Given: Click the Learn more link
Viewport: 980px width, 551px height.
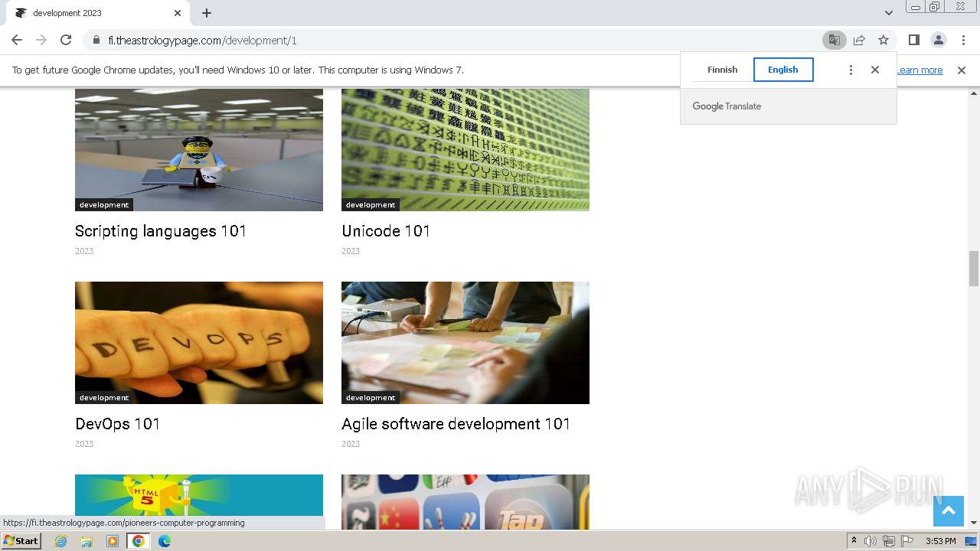Looking at the screenshot, I should click(x=920, y=70).
